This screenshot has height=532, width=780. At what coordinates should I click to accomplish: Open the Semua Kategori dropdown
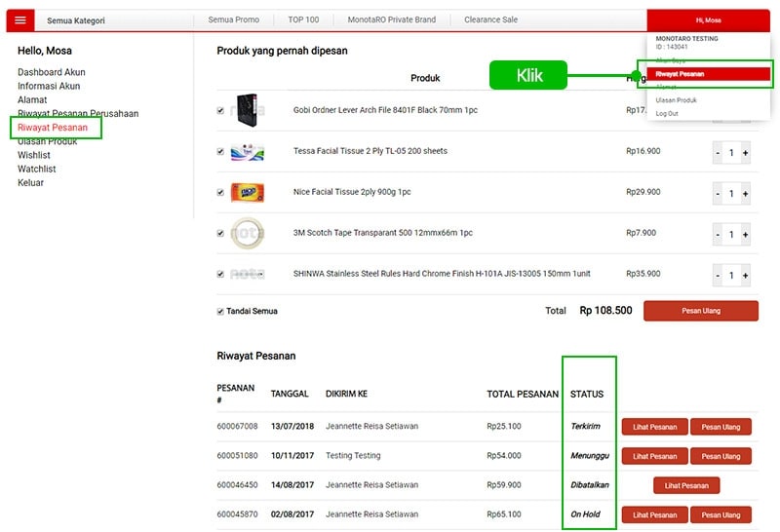coord(76,20)
